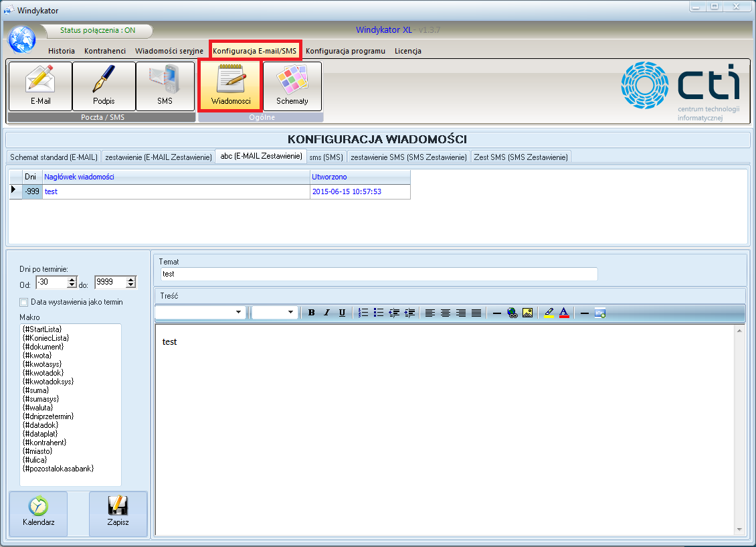Viewport: 756px width, 547px height.
Task: Open the Licencja menu
Action: tap(408, 51)
